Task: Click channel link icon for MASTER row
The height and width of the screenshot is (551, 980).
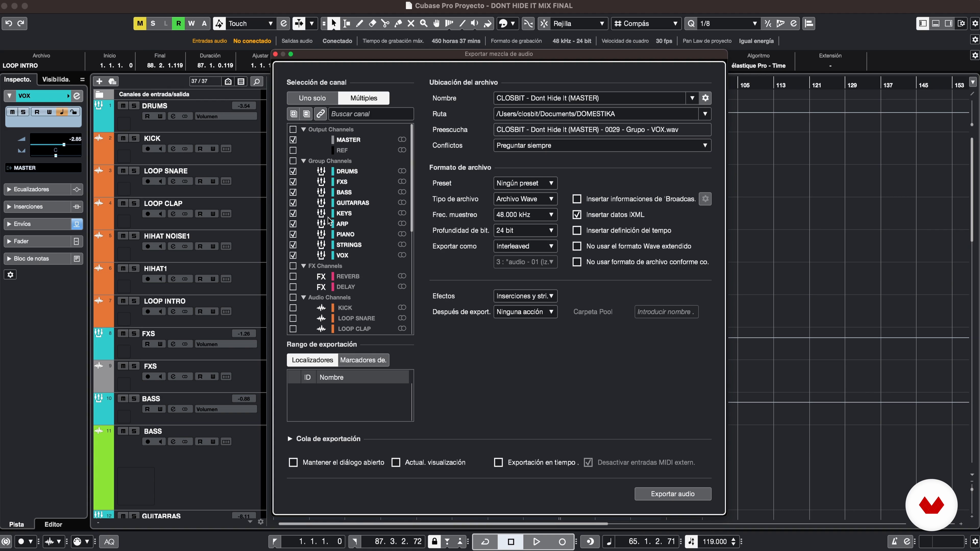Action: [402, 140]
